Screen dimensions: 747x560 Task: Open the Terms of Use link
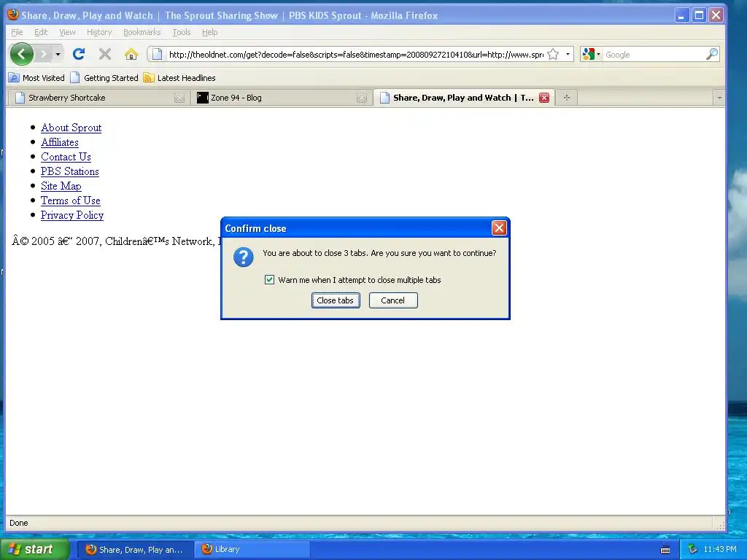71,201
